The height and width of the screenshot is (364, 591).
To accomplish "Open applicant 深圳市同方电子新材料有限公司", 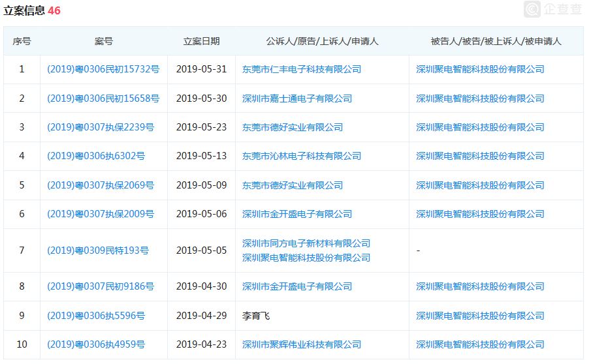I will [306, 243].
